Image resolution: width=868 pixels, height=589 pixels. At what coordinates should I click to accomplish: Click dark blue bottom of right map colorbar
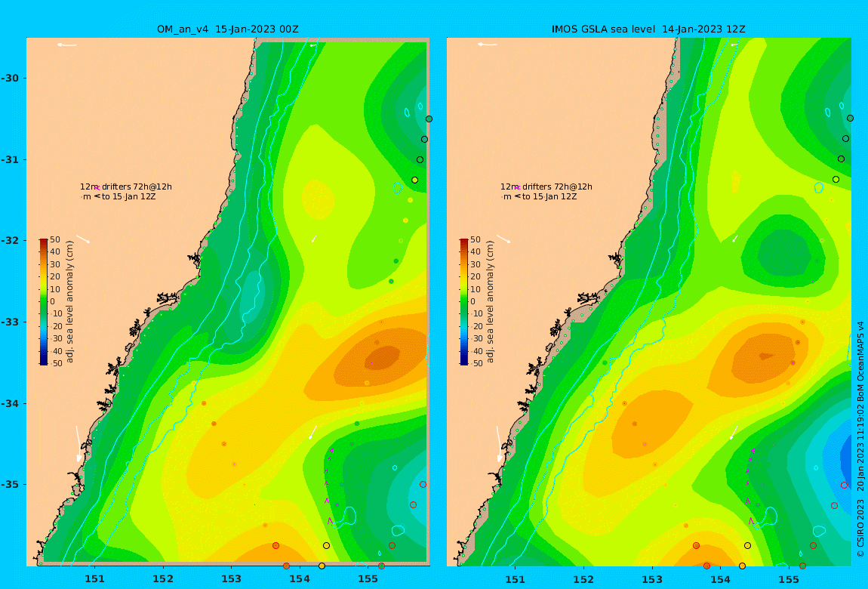click(x=464, y=361)
